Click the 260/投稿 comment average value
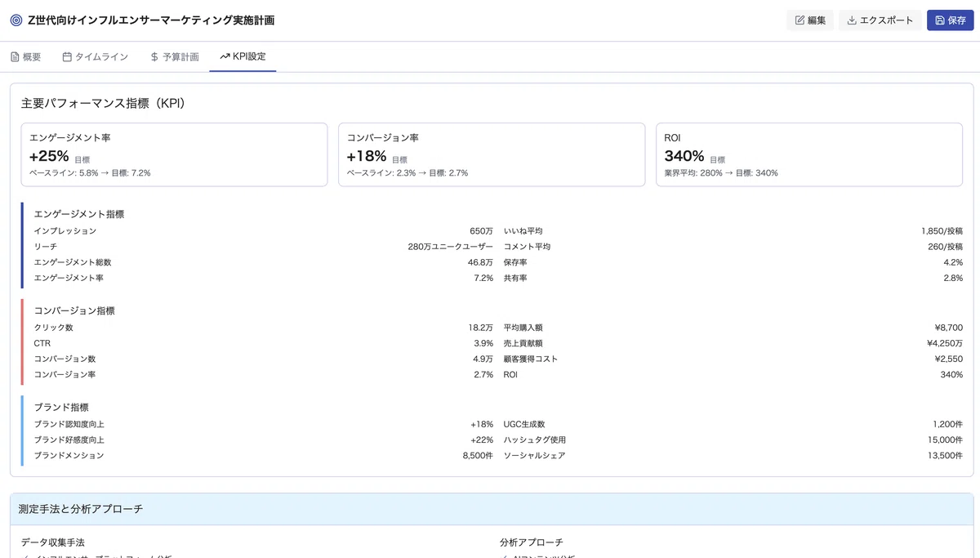This screenshot has width=980, height=558. [945, 247]
